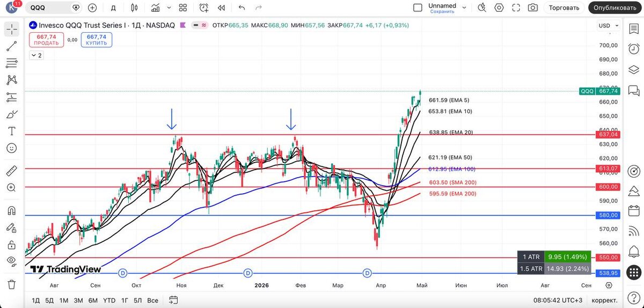Open the layout setup grid dropdown

pos(182,8)
